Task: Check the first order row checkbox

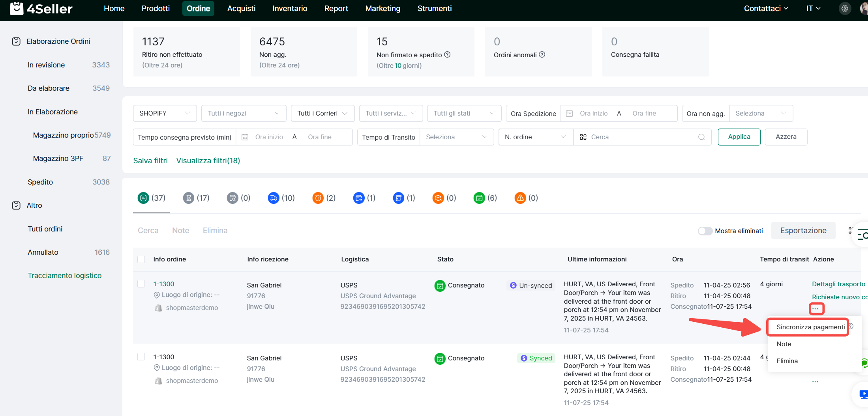Action: point(141,284)
